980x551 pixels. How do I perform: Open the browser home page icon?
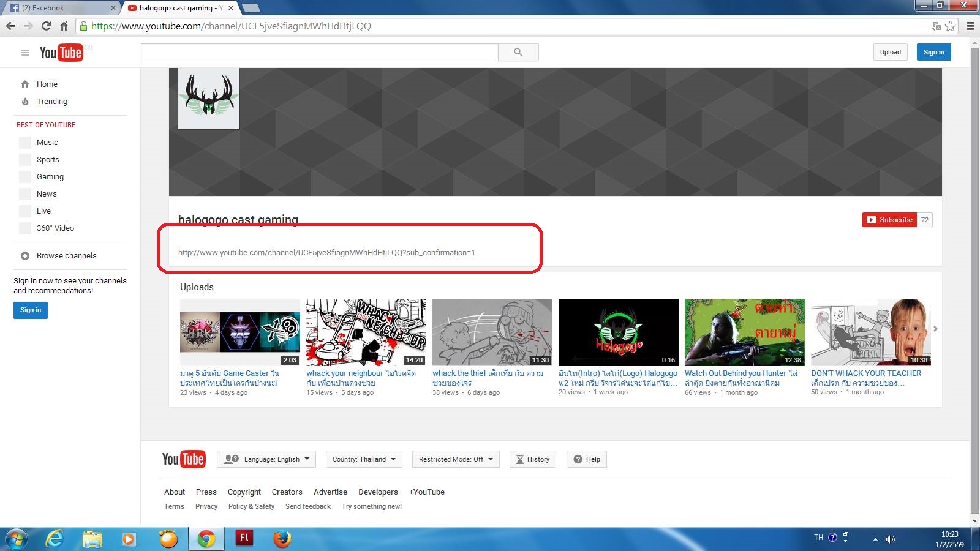pyautogui.click(x=64, y=26)
